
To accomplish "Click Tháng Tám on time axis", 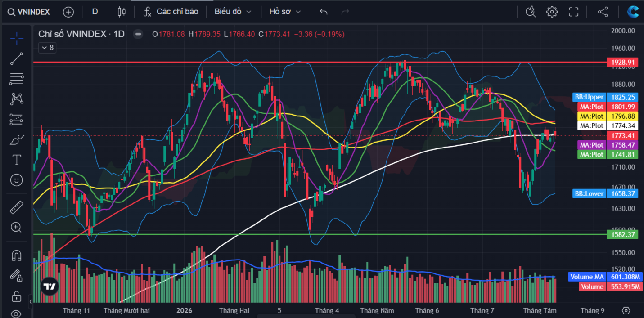I will pyautogui.click(x=540, y=311).
